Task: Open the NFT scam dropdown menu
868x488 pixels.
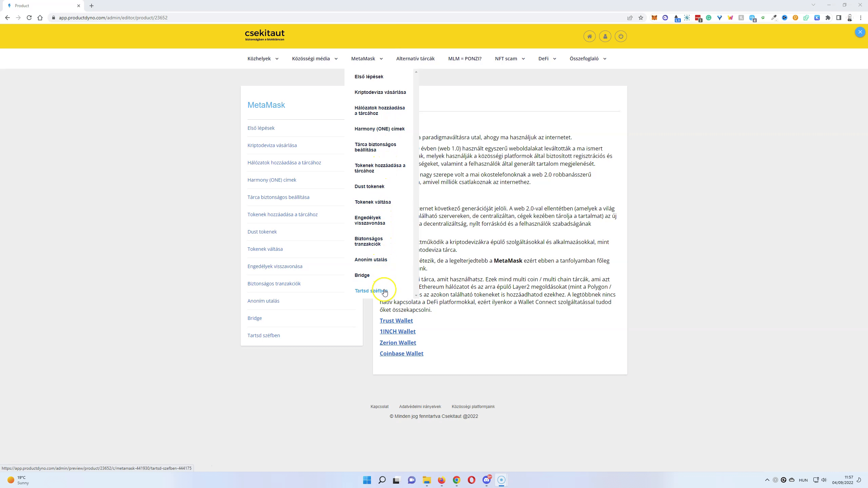Action: (x=510, y=59)
